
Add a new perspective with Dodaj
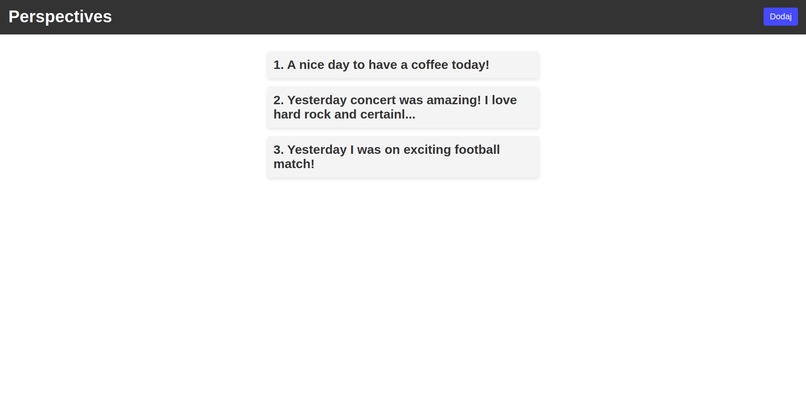click(x=780, y=16)
